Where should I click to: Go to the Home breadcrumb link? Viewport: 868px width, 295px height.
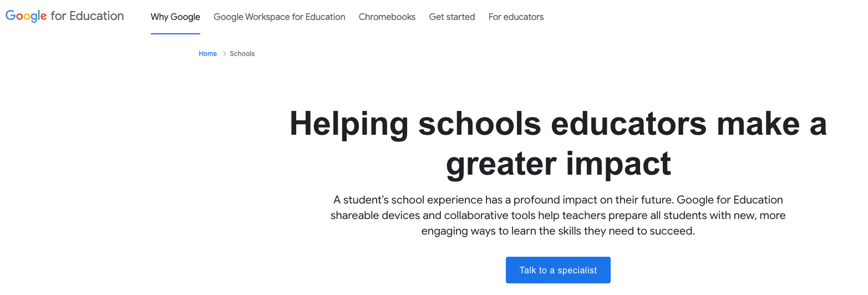(x=208, y=54)
